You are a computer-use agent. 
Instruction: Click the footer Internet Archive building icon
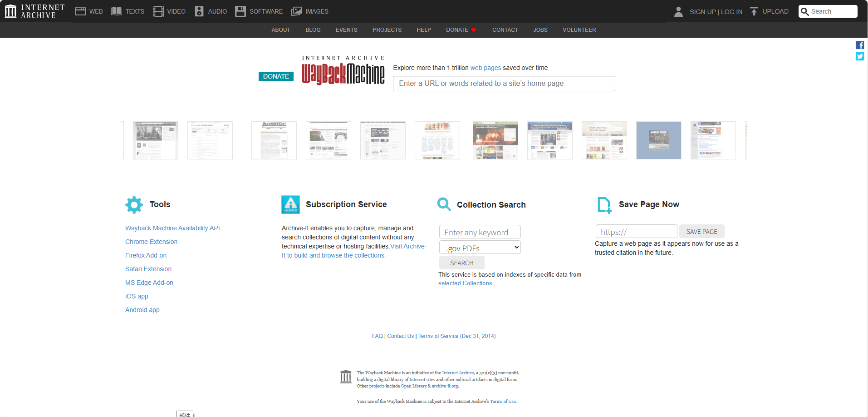[346, 377]
